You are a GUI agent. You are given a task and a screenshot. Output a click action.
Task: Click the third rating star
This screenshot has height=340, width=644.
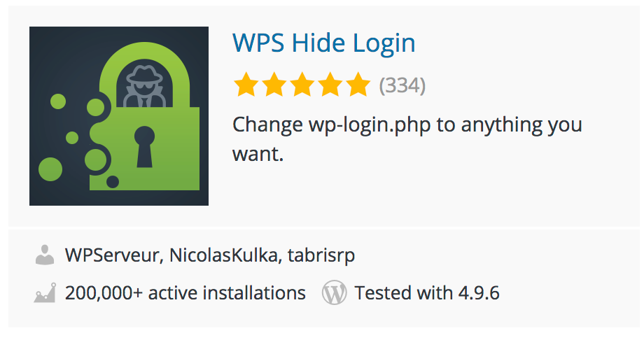point(302,86)
